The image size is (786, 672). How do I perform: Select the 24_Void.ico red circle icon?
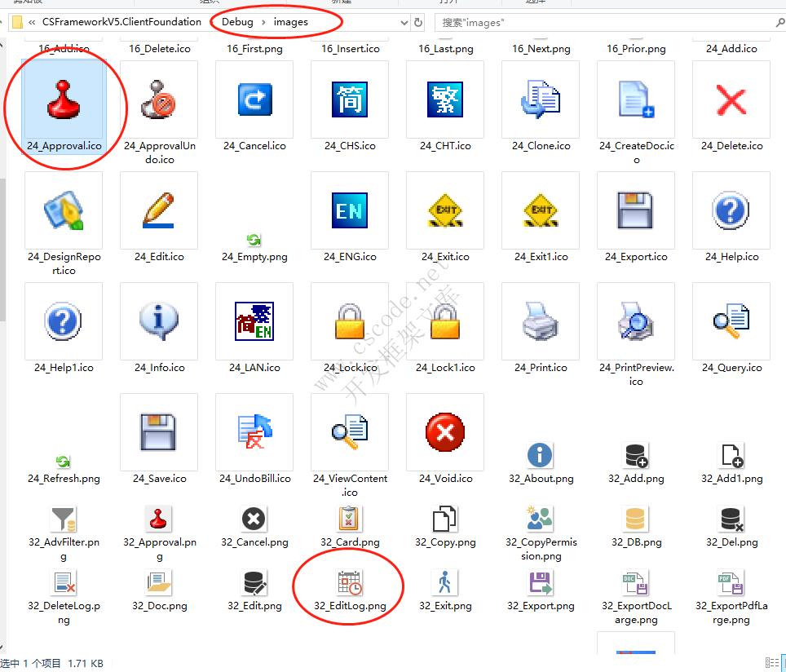pos(445,434)
